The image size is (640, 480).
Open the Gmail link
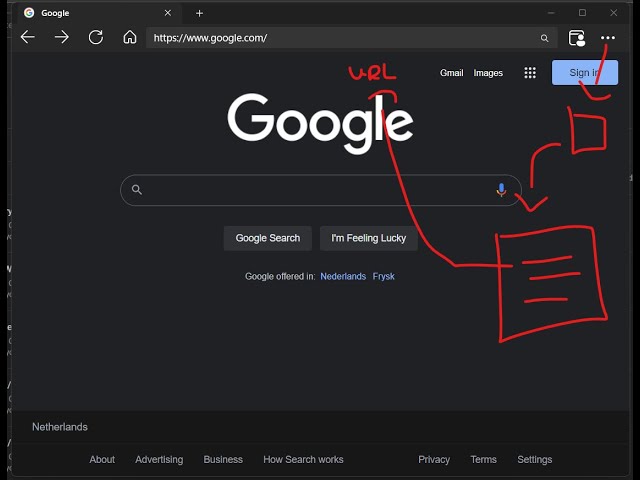[451, 73]
